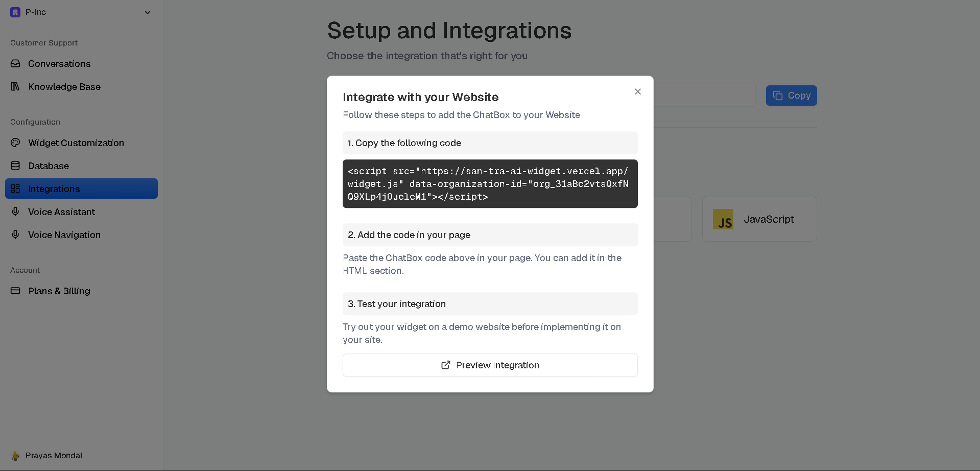Screen dimensions: 980x471
Task: Select the JavaScript integration JS icon
Action: click(723, 219)
